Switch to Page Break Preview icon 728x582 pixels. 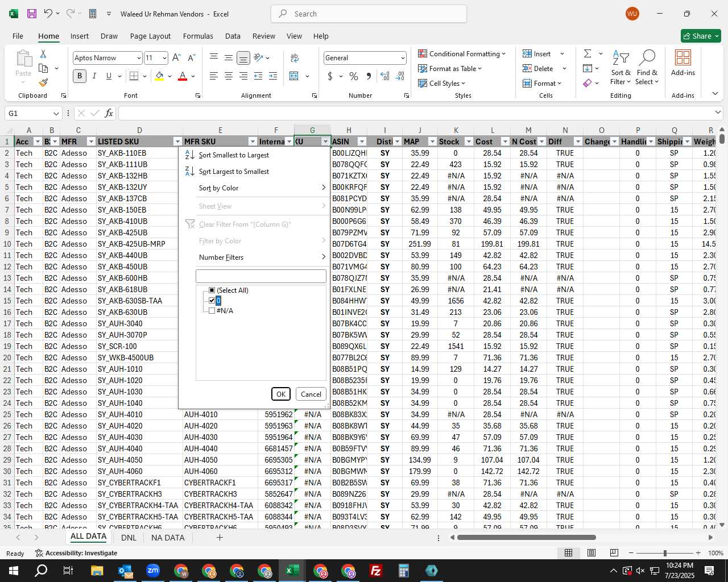click(x=614, y=552)
